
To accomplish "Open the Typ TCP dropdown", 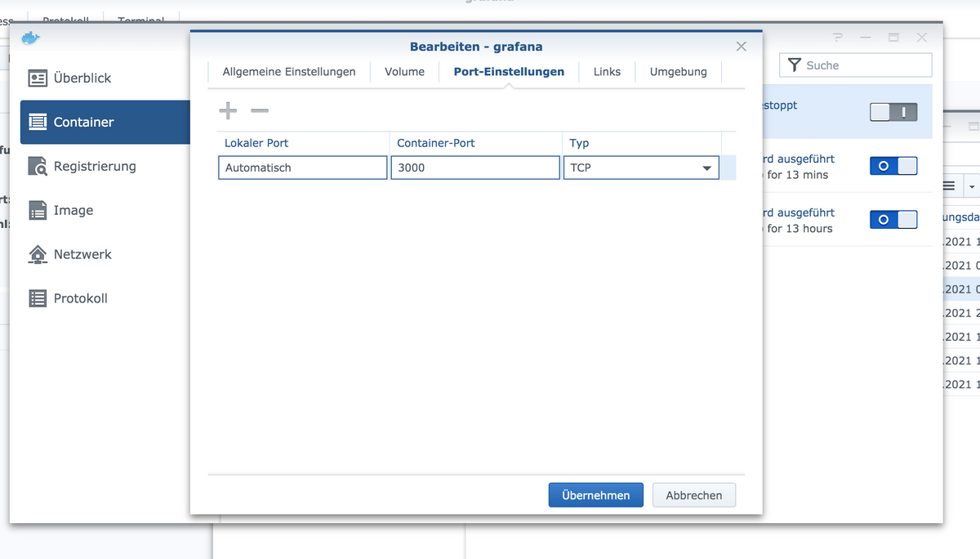I will pyautogui.click(x=641, y=168).
